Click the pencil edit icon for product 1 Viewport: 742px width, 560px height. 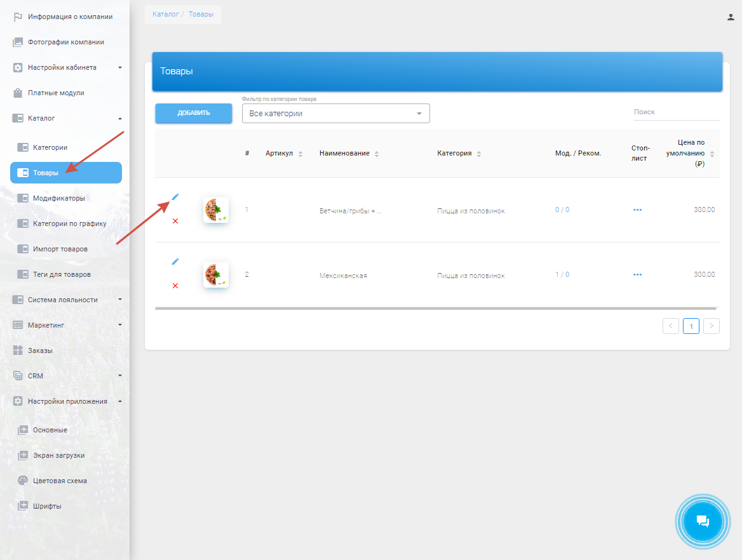(175, 197)
